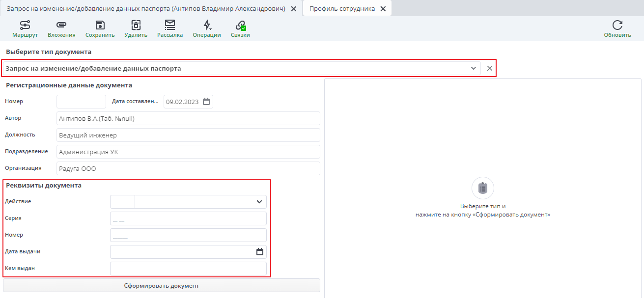Clear the selected document type
644x298 pixels.
[490, 68]
